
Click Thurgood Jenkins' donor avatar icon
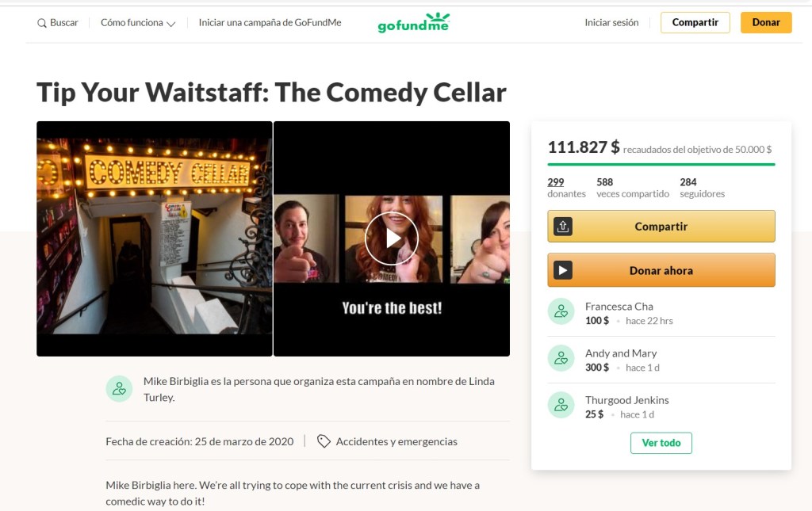click(561, 405)
